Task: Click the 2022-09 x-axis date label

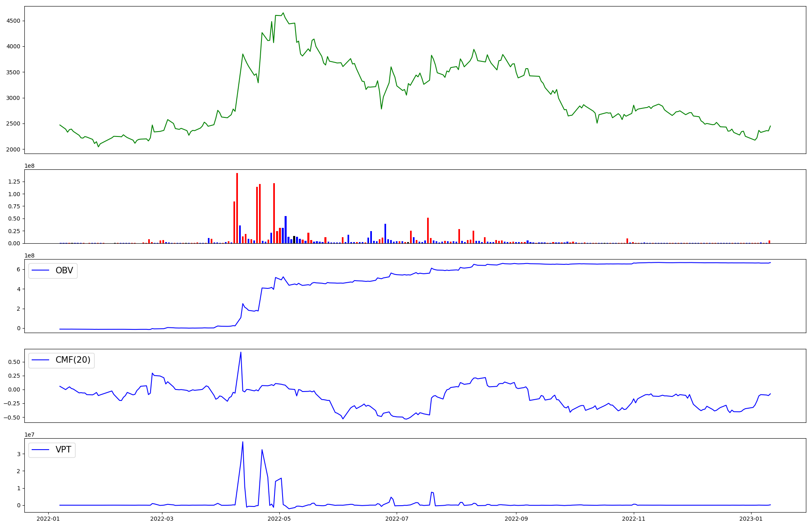Action: (x=516, y=518)
